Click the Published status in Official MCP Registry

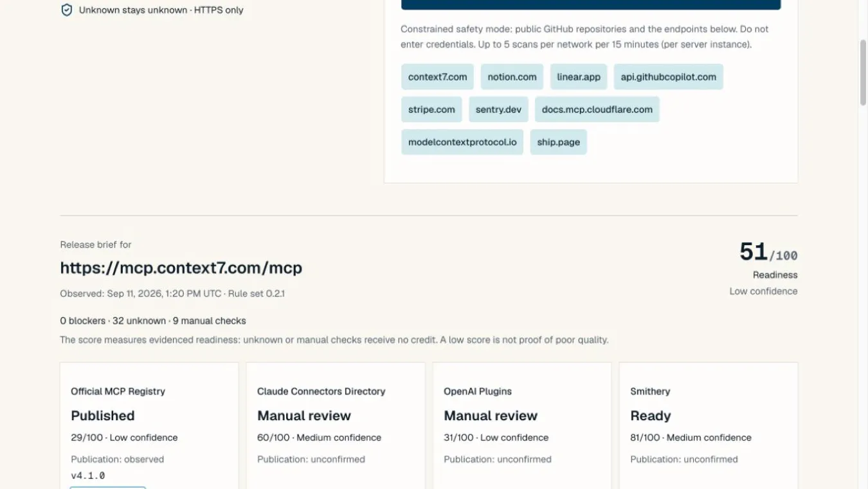(103, 416)
